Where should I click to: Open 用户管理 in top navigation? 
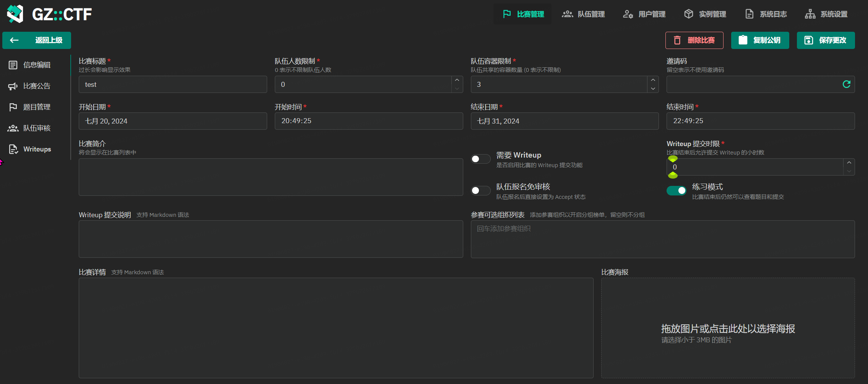tap(644, 14)
